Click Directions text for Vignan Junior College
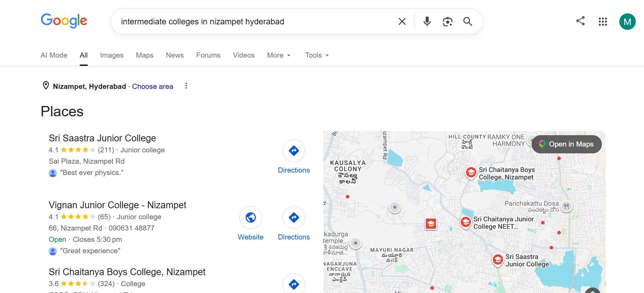This screenshot has height=293, width=644. coord(294,237)
